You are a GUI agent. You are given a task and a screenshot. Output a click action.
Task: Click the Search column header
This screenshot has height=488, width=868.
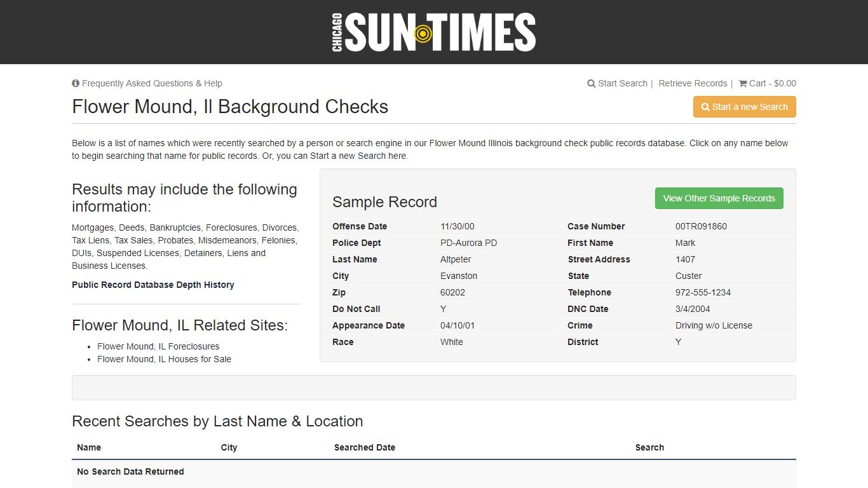pos(649,447)
